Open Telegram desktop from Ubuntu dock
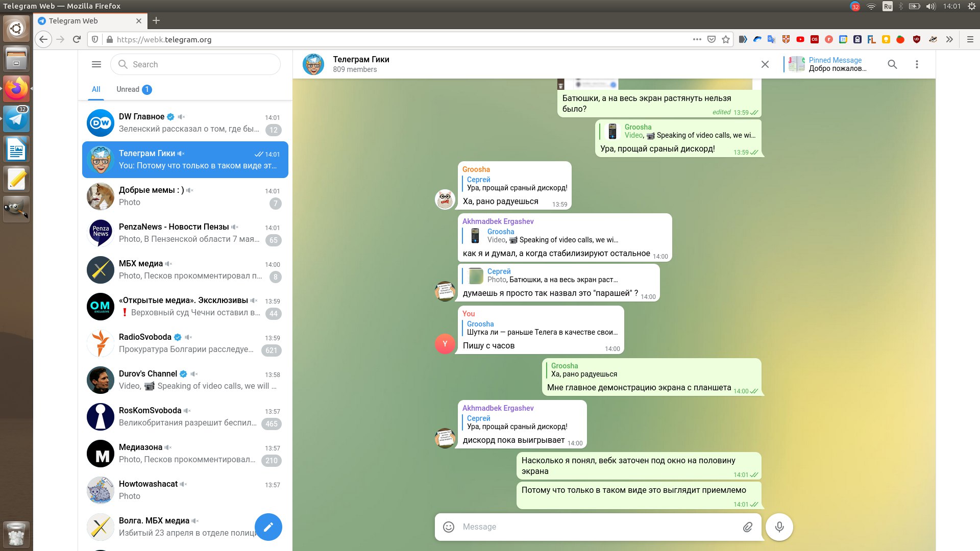The width and height of the screenshot is (980, 551). [16, 119]
